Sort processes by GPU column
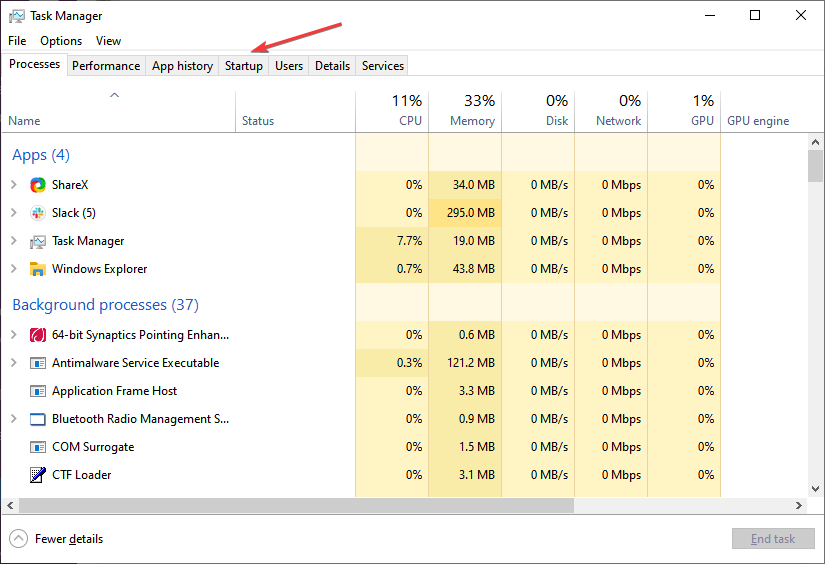 coord(684,111)
